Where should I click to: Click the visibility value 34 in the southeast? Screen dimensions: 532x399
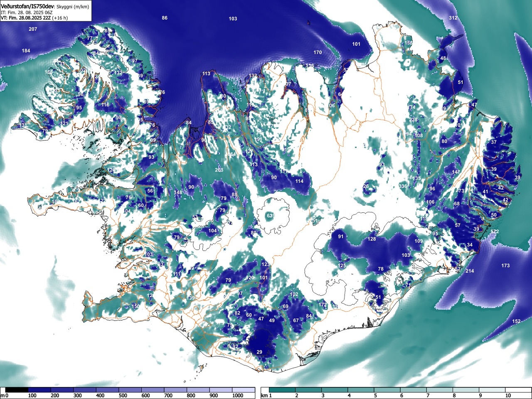(x=470, y=245)
